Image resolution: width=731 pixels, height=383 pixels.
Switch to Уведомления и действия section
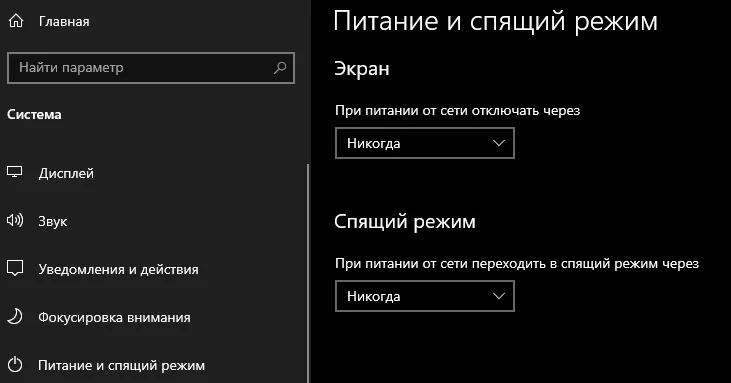pos(118,269)
